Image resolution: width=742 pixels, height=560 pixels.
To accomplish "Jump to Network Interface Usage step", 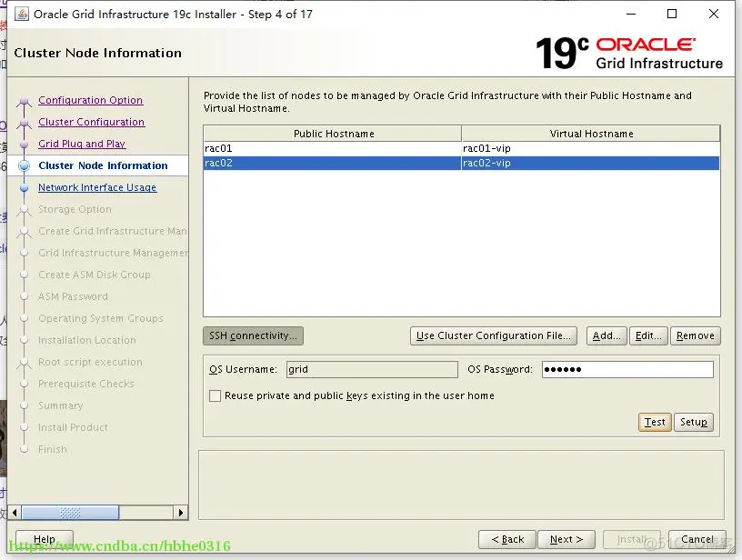I will click(x=97, y=187).
